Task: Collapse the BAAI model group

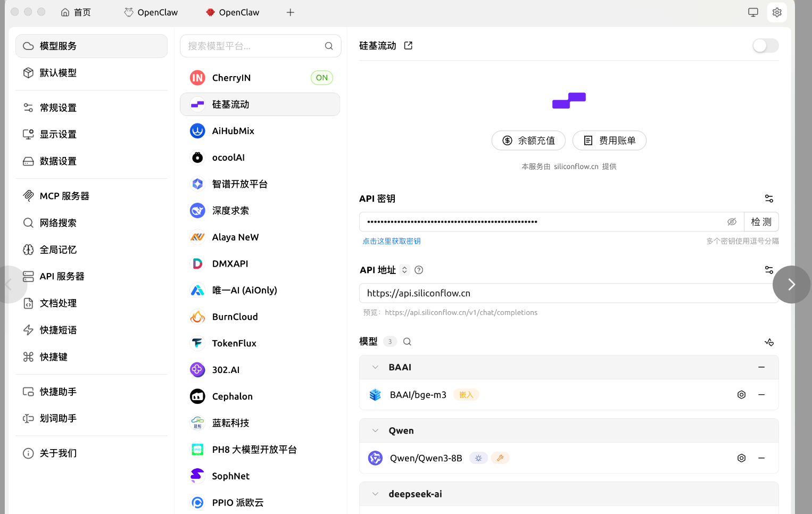Action: tap(375, 367)
